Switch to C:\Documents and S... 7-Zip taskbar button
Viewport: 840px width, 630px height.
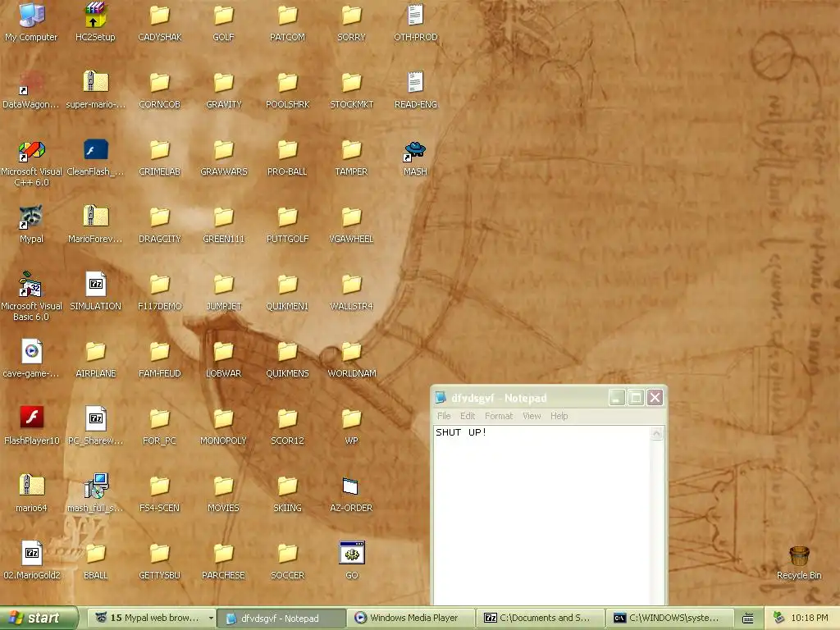pos(540,619)
